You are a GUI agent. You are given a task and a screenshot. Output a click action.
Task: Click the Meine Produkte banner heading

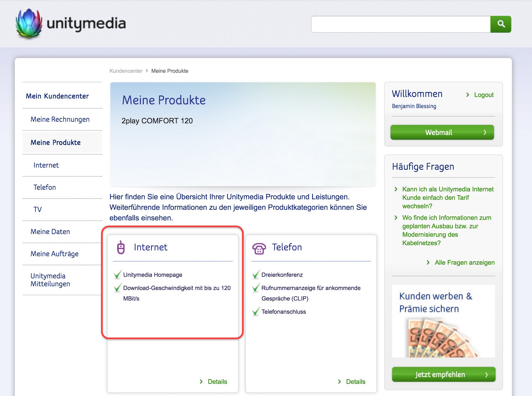[x=164, y=100]
